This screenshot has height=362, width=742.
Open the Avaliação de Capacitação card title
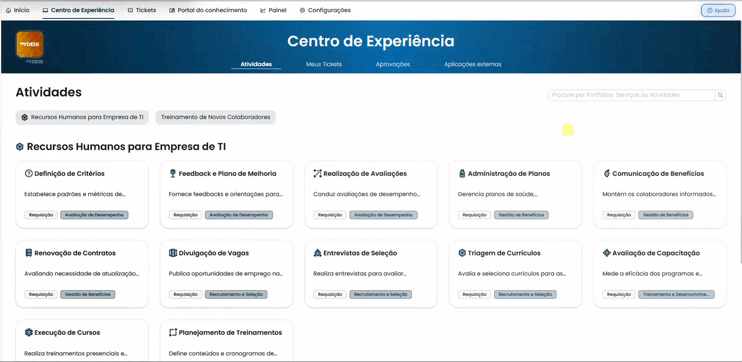656,253
